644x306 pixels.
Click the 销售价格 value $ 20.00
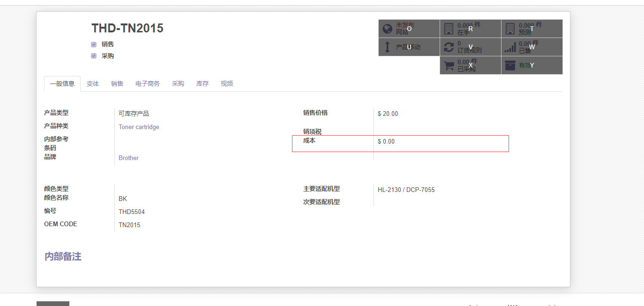(388, 114)
